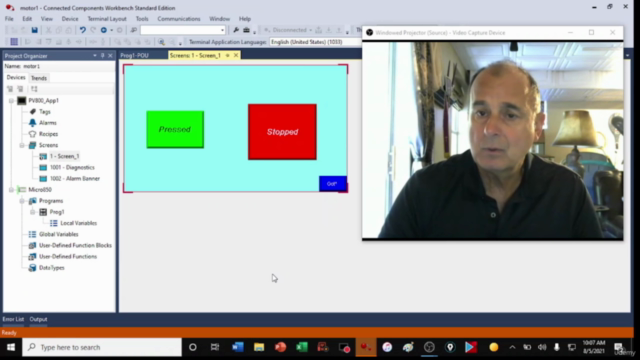Viewport: 640px width, 360px height.
Task: Click the Windowed Projector video preview
Action: click(x=493, y=140)
